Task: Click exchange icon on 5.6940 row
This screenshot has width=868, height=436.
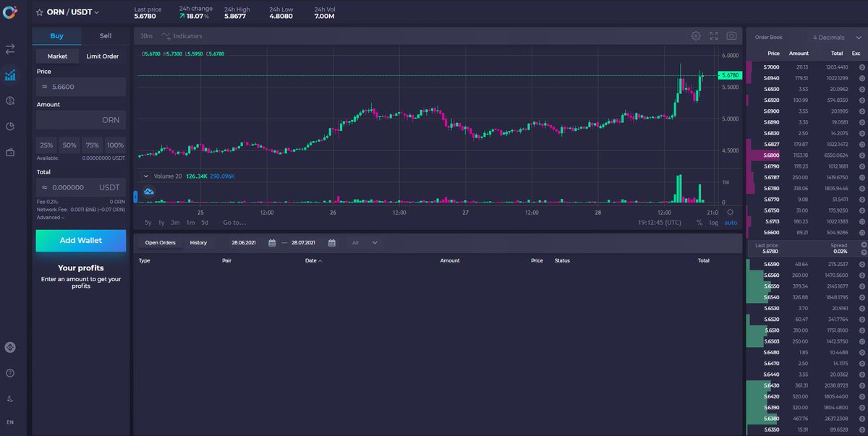Action: click(x=862, y=78)
